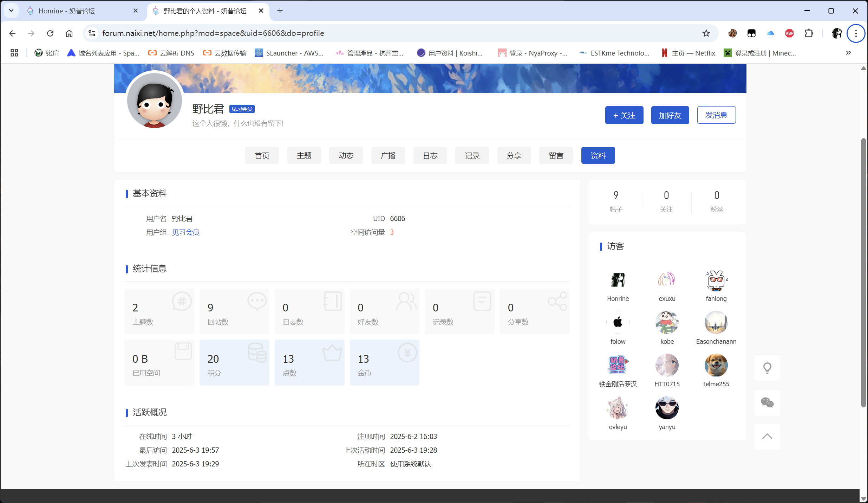Expand the bookmarks overflow chevron
Viewport: 868px width, 503px height.
pos(848,53)
